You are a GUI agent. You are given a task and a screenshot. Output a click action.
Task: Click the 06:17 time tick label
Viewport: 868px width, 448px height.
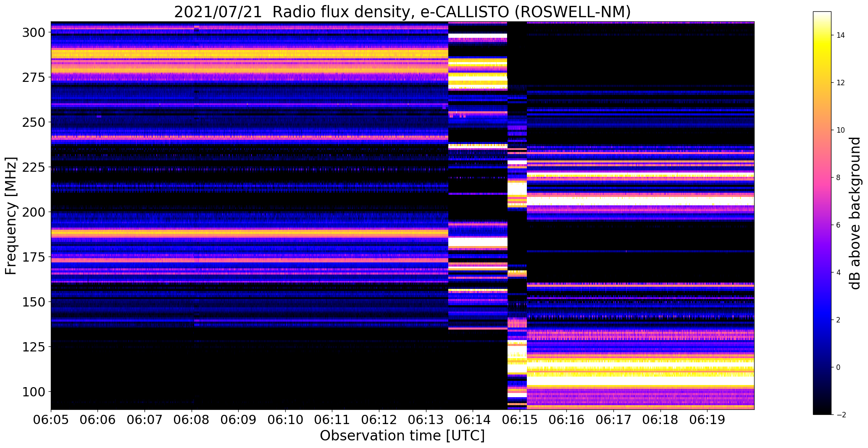(x=614, y=420)
